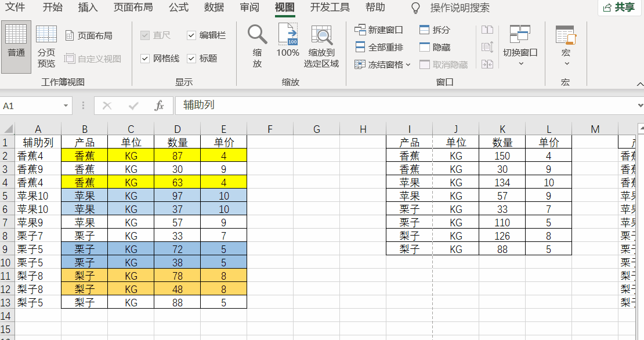
Task: Open the Insert (插入) tab
Action: tap(88, 7)
